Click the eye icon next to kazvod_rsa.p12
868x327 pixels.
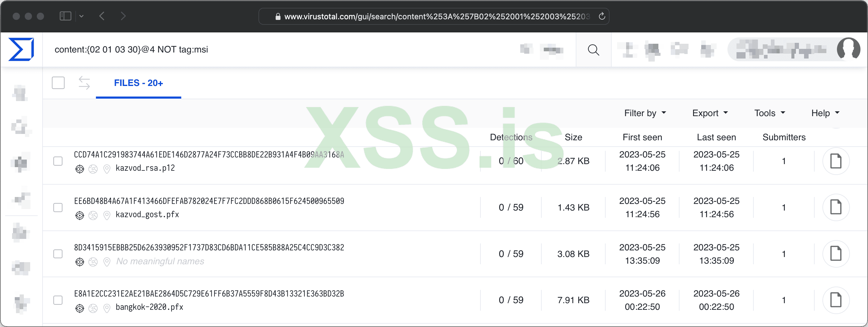pyautogui.click(x=80, y=169)
